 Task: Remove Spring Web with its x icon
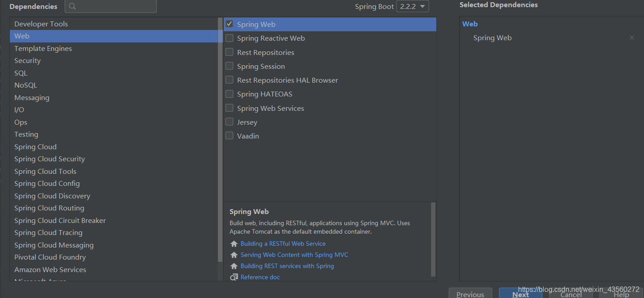[632, 38]
